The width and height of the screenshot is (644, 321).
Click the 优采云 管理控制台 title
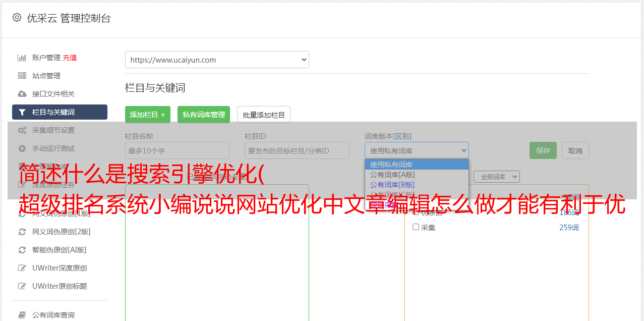69,18
